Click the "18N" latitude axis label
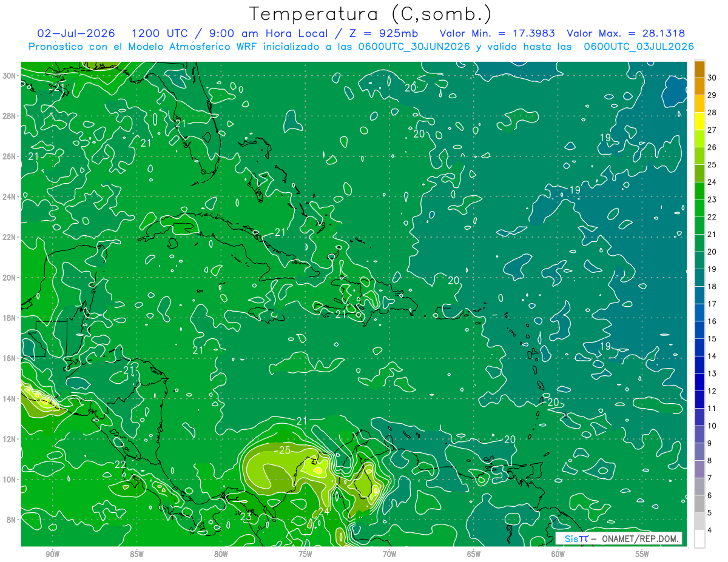 10,318
